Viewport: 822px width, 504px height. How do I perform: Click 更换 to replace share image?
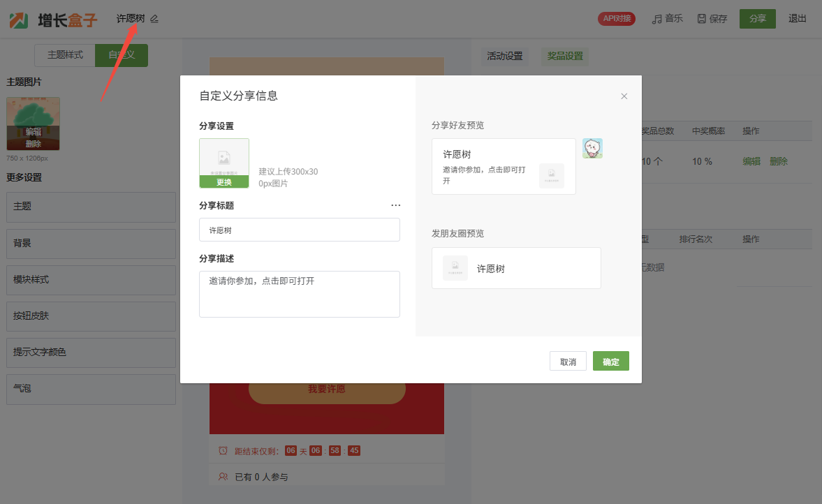tap(223, 182)
